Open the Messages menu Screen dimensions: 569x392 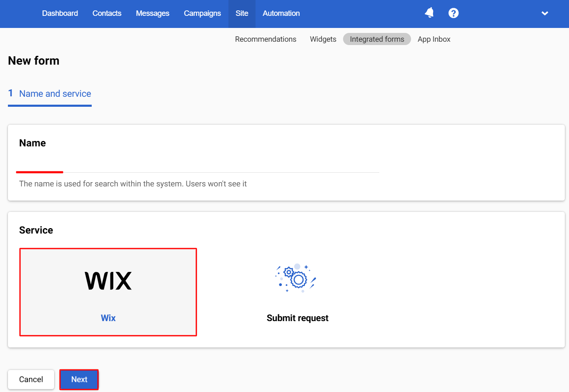click(153, 13)
